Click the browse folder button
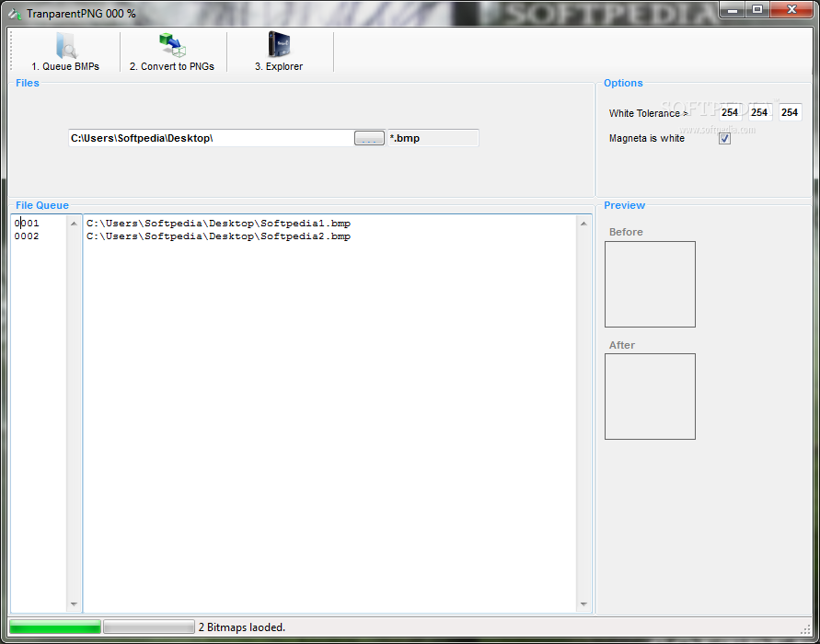 click(x=369, y=138)
